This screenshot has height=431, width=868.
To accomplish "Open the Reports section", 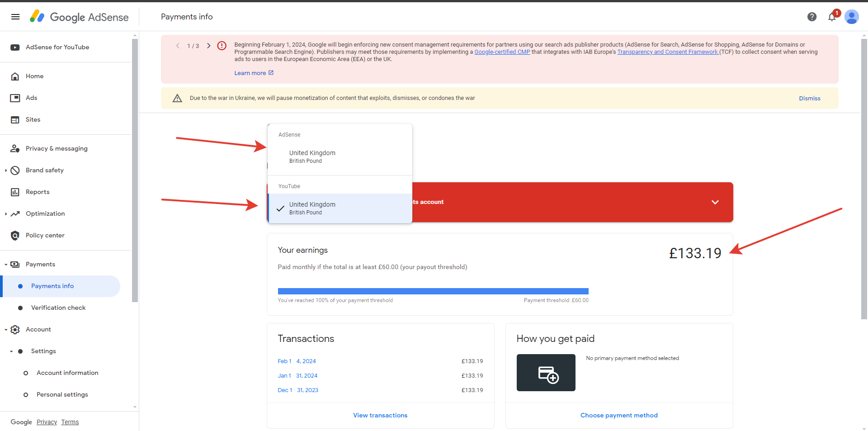I will [x=38, y=192].
